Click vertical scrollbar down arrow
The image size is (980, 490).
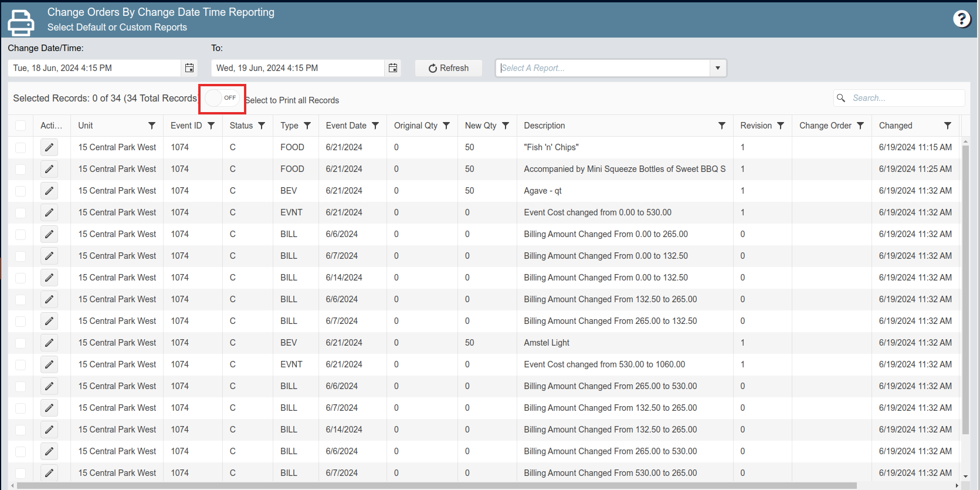[965, 477]
